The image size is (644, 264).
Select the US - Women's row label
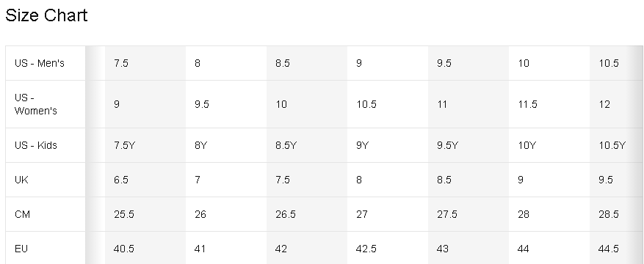coord(46,104)
